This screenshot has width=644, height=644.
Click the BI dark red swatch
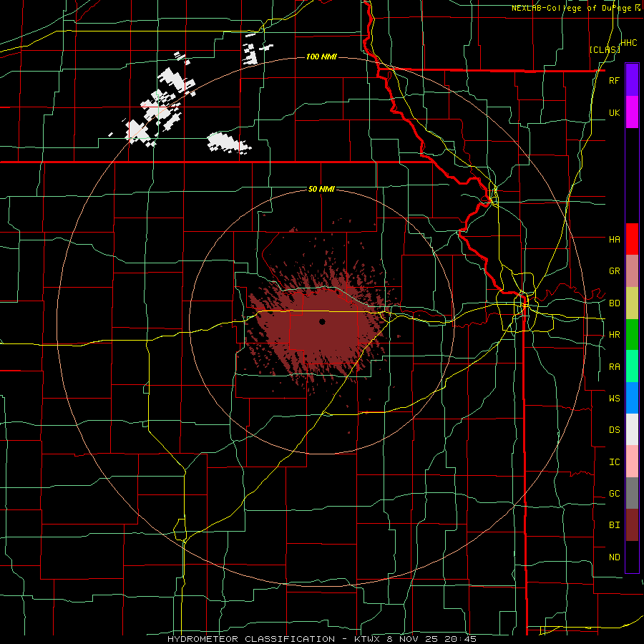632,525
